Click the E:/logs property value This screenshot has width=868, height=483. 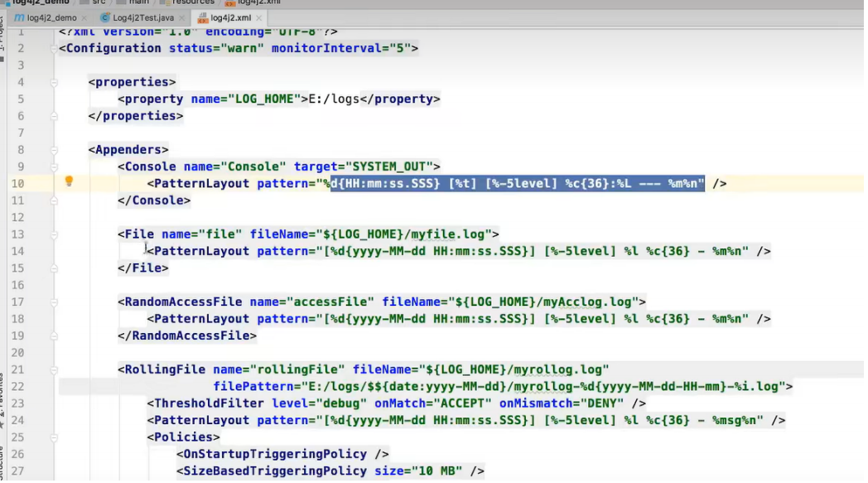point(334,99)
